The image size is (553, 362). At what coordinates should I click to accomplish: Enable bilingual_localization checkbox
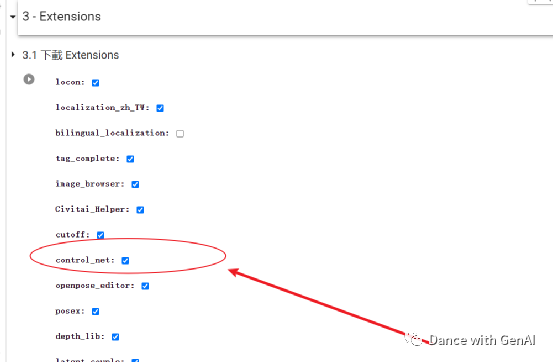click(180, 133)
